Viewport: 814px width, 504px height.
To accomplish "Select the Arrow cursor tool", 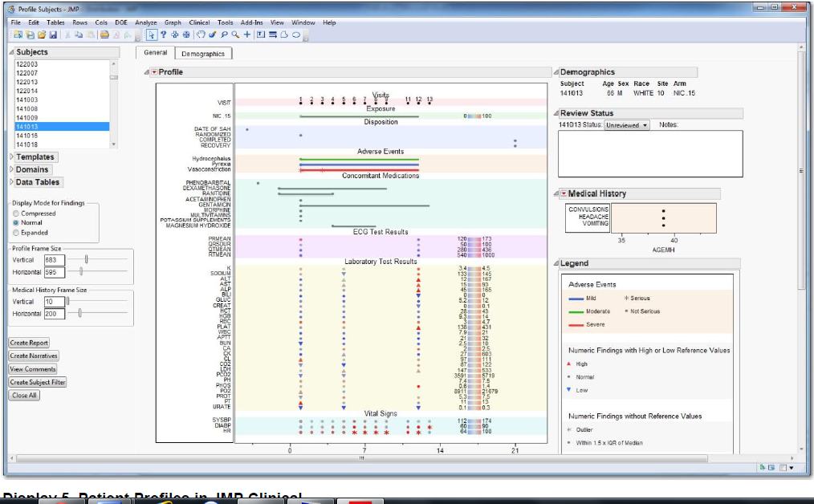I will (152, 35).
